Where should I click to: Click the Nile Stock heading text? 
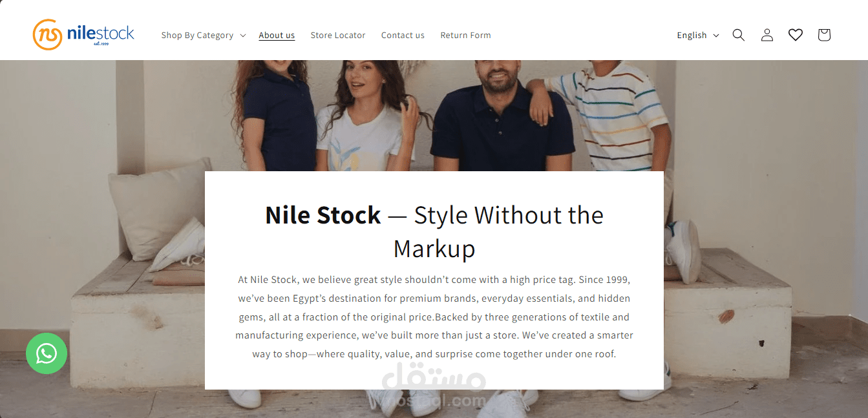(323, 215)
